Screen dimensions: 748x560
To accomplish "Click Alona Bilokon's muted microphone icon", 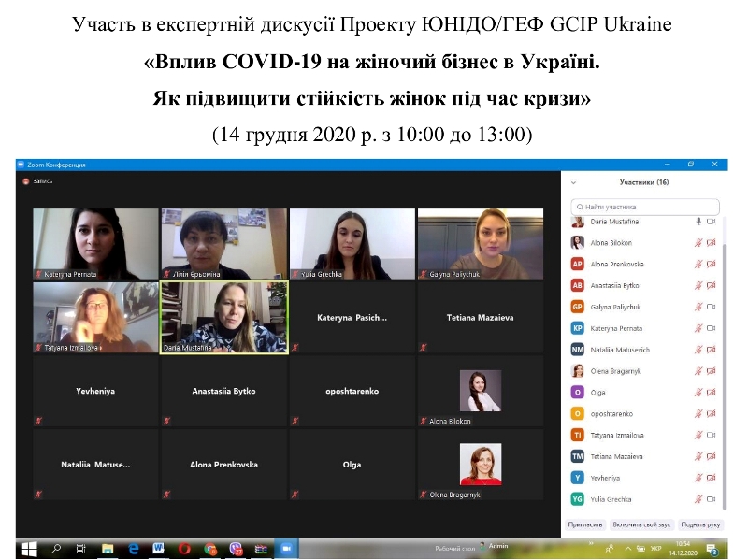I will pos(698,243).
